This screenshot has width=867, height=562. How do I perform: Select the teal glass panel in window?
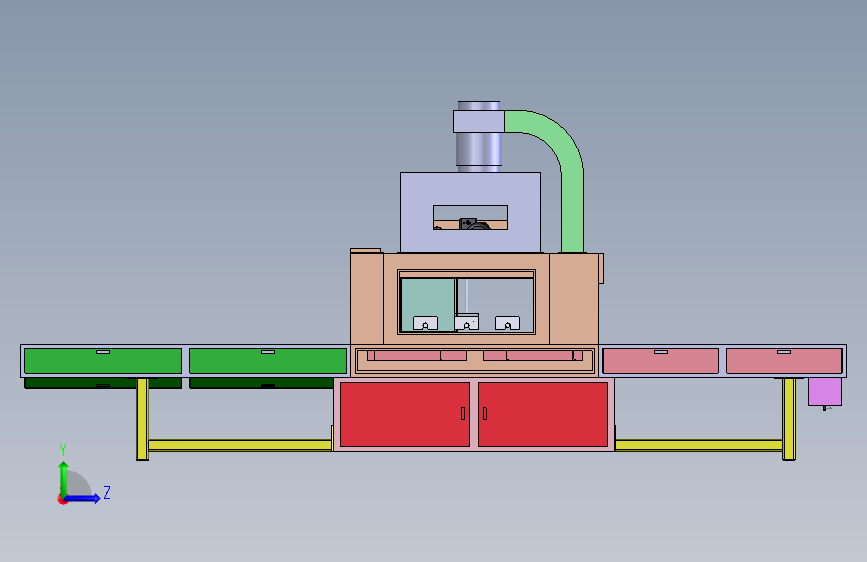428,303
